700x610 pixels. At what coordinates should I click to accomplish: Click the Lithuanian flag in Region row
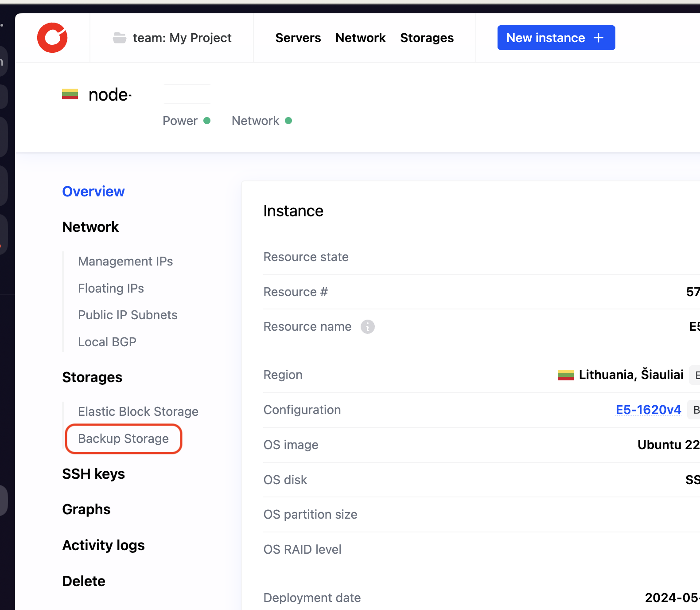coord(566,375)
